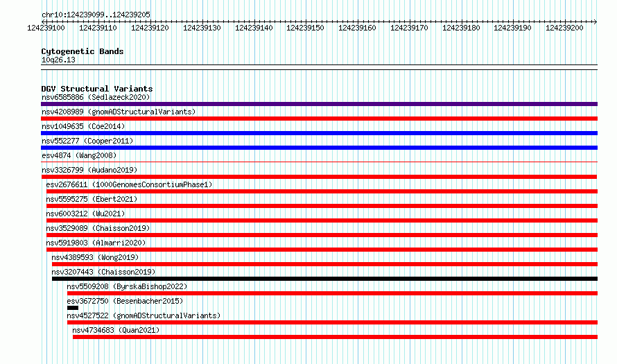
Task: Click the thin red line under esv4874
Action: tap(319, 162)
